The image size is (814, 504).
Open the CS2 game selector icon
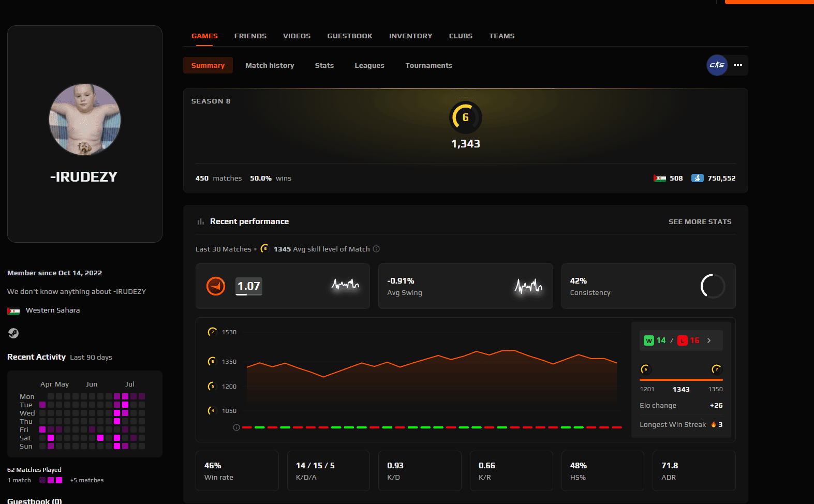tap(717, 65)
